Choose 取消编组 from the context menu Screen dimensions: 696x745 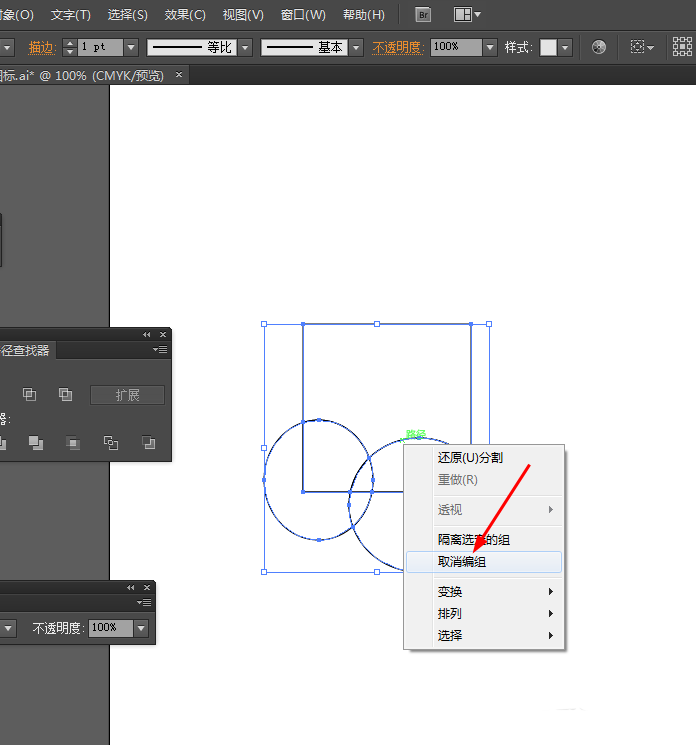(462, 562)
